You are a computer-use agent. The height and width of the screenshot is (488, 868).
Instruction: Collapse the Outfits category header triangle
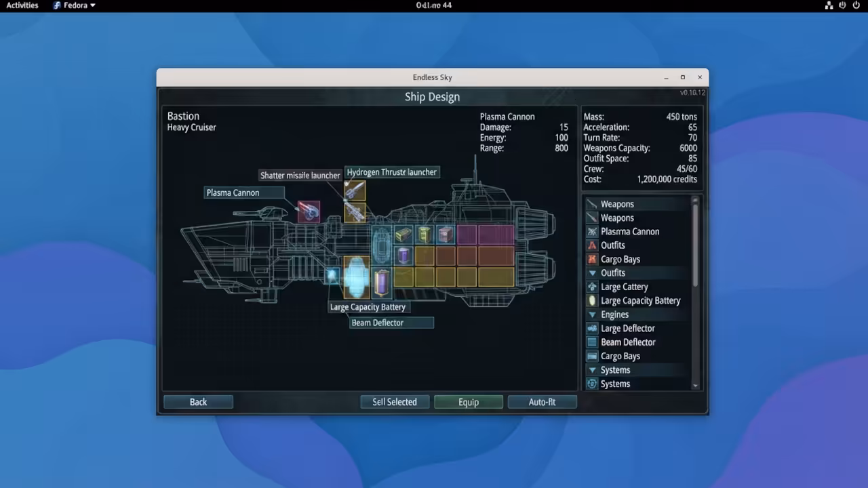tap(592, 273)
